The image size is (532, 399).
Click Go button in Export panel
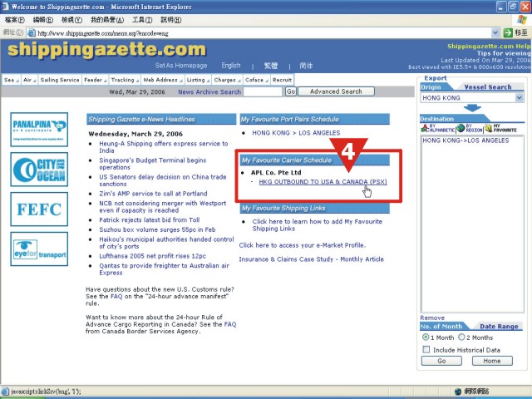(x=441, y=361)
